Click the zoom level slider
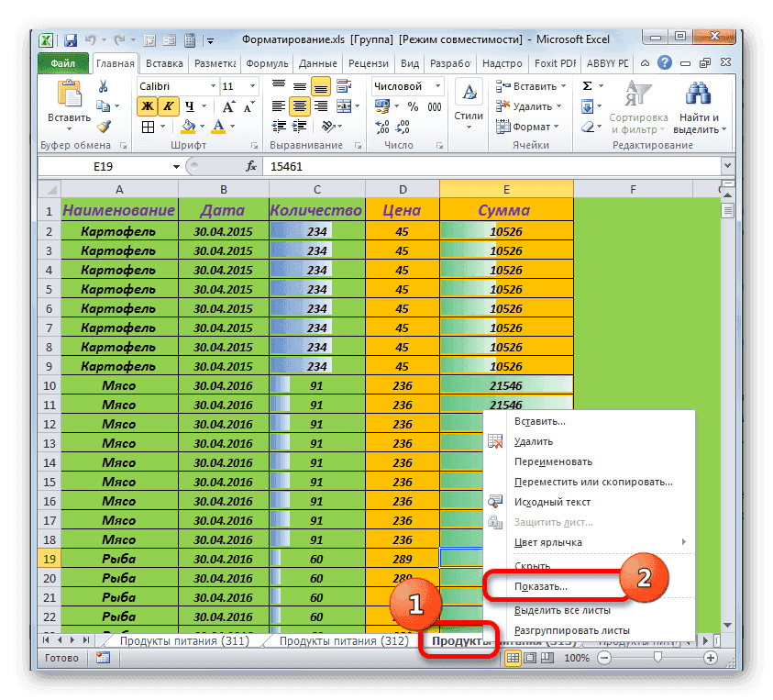The image size is (773, 700). (x=658, y=658)
